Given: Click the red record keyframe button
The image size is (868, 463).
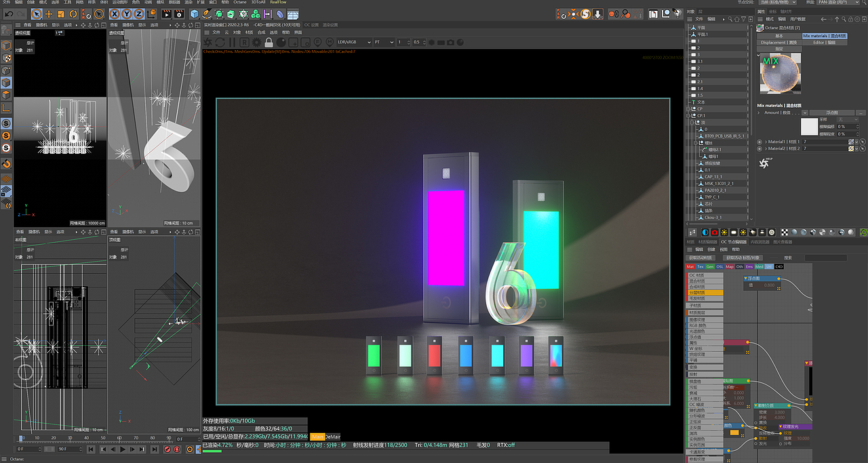Looking at the screenshot, I should click(x=167, y=449).
